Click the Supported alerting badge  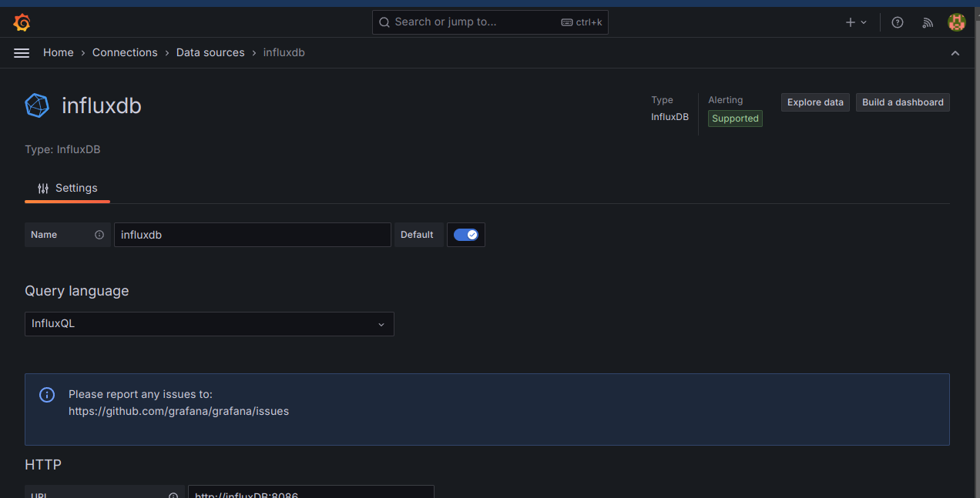coord(735,119)
